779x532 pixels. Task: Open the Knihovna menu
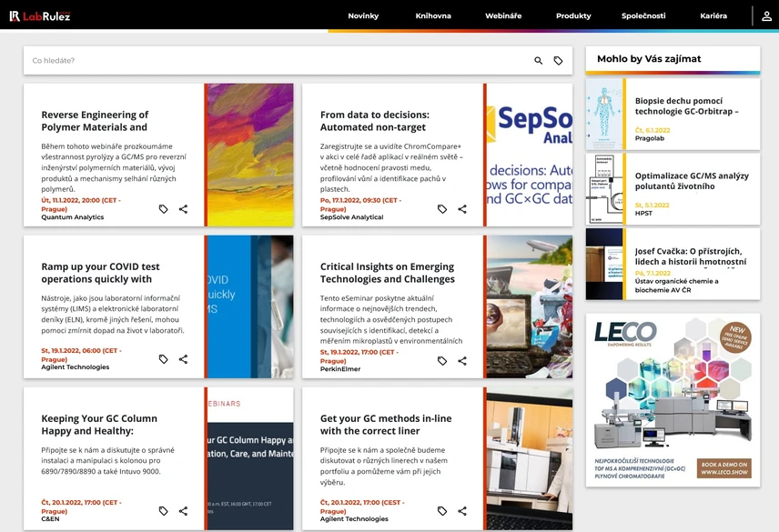click(433, 15)
